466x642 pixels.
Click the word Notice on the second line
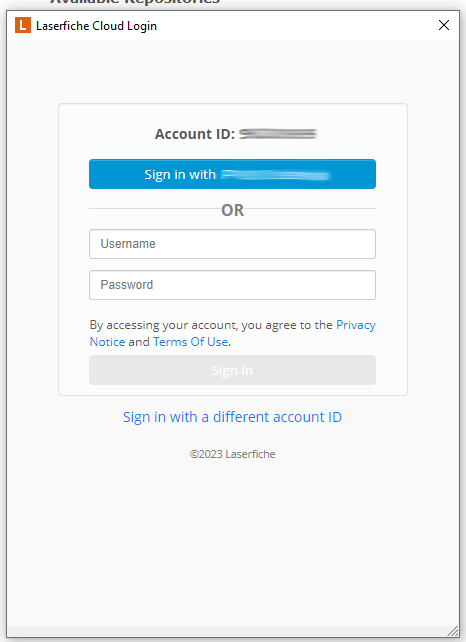point(107,342)
